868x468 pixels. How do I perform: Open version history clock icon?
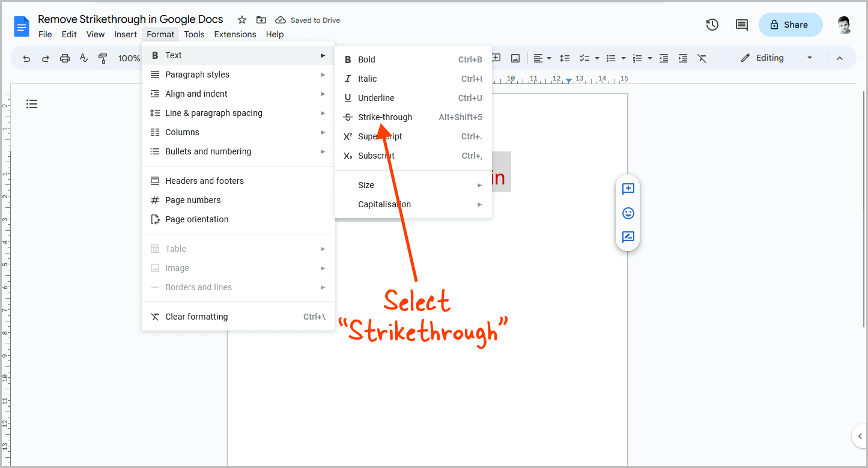[712, 25]
